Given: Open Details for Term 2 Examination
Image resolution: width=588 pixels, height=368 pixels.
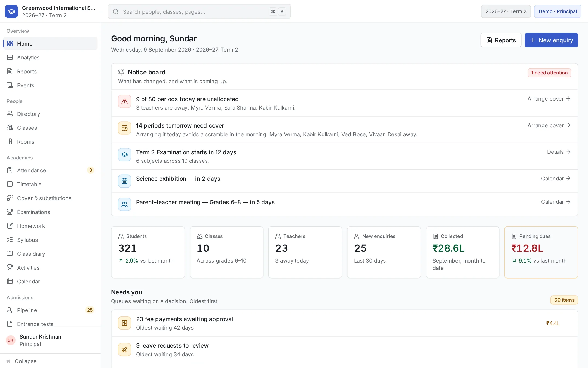Looking at the screenshot, I should [559, 152].
